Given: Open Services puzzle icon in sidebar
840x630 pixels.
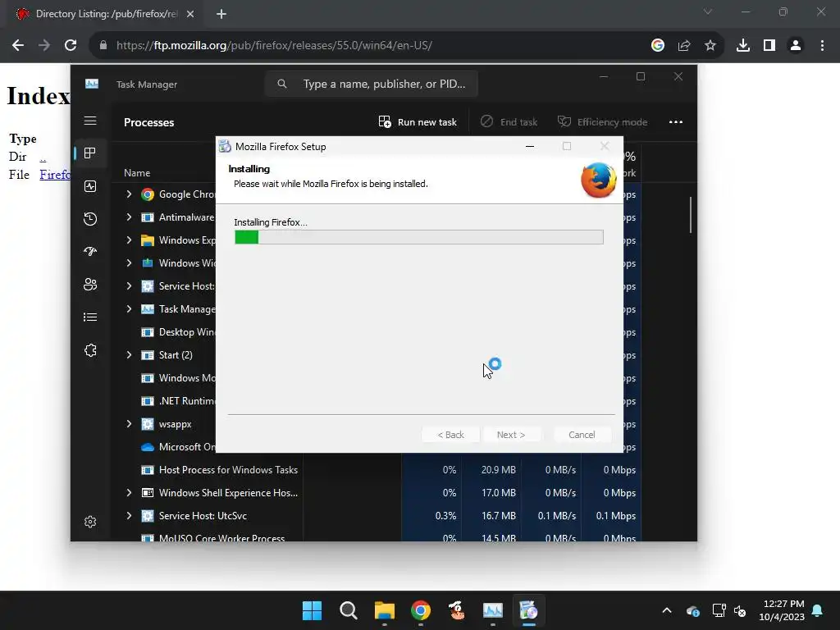Looking at the screenshot, I should 90,350.
